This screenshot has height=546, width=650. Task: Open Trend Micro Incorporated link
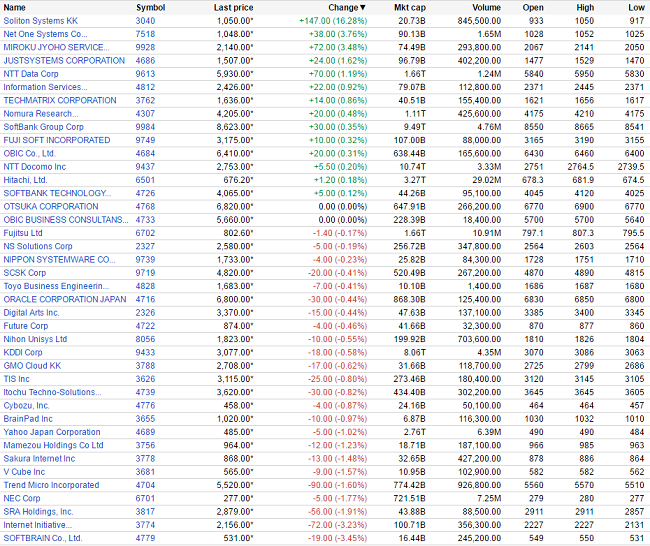click(x=51, y=485)
